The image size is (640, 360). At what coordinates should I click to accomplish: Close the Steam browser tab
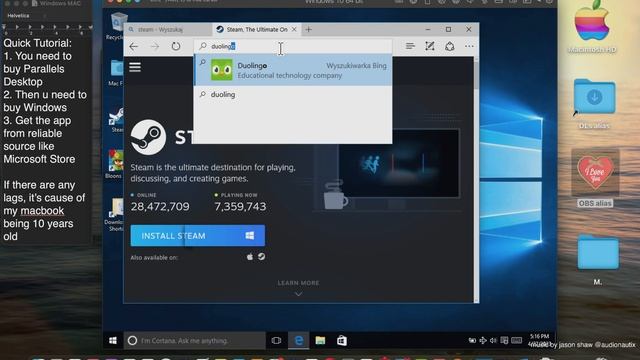click(x=294, y=29)
